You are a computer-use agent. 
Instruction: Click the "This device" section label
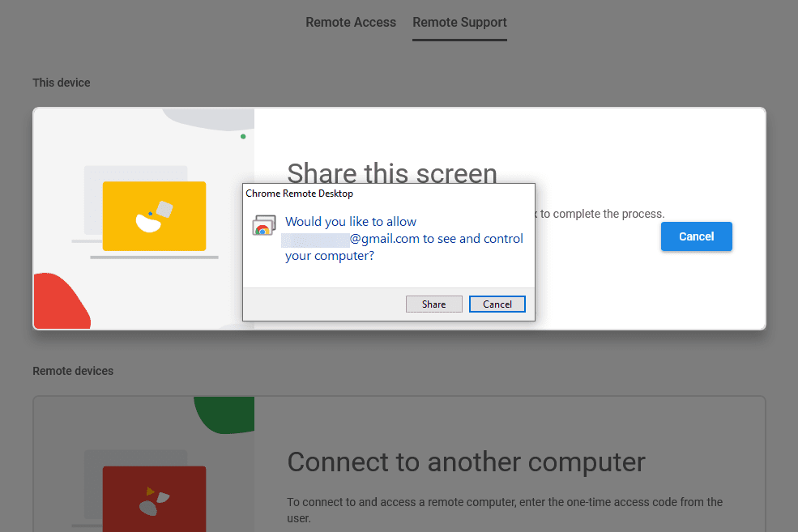(x=61, y=83)
